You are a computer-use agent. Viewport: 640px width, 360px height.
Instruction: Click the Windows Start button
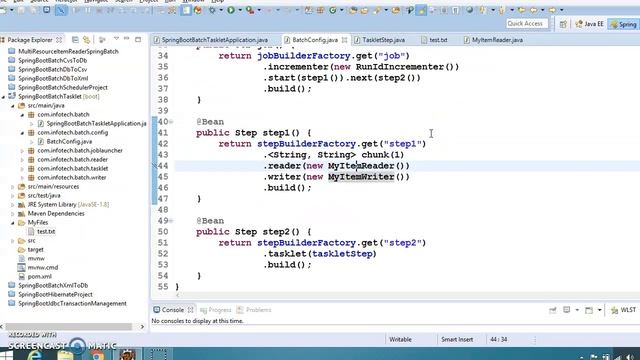(x=7, y=355)
